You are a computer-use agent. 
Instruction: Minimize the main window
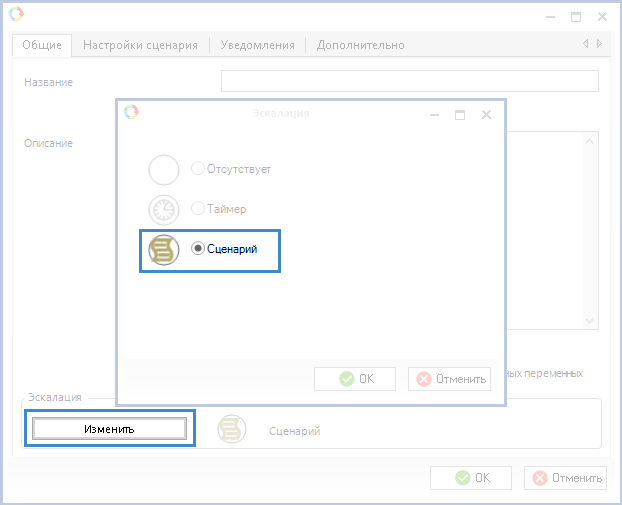[x=550, y=17]
